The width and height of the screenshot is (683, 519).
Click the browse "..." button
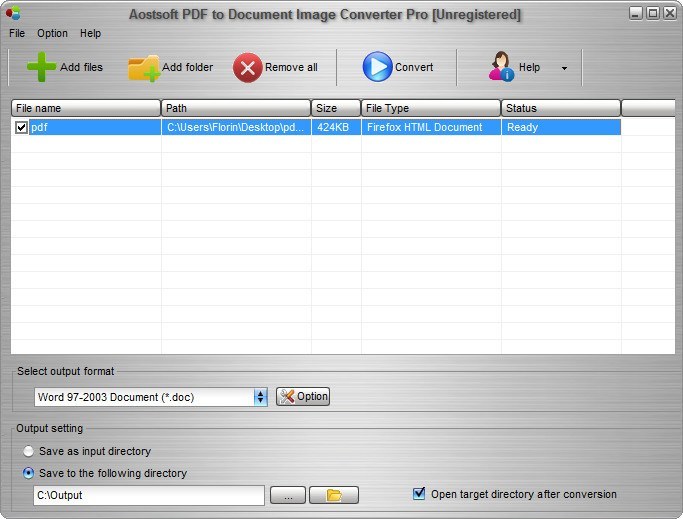coord(288,495)
